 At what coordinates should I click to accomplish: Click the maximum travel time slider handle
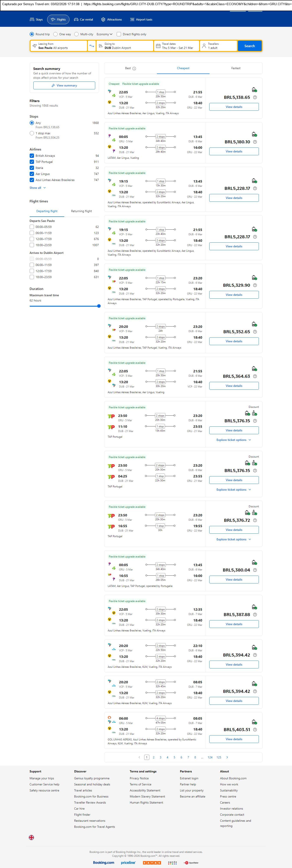(99, 306)
